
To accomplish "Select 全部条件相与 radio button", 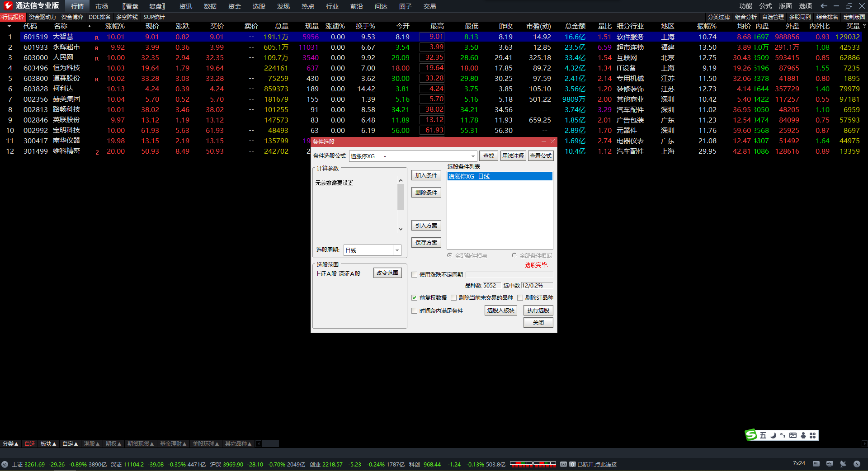I will pyautogui.click(x=449, y=255).
